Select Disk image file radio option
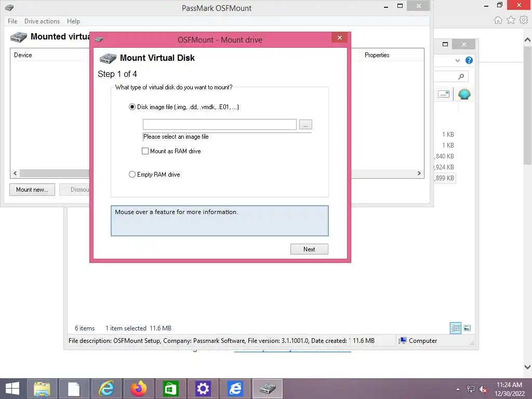 pyautogui.click(x=132, y=107)
